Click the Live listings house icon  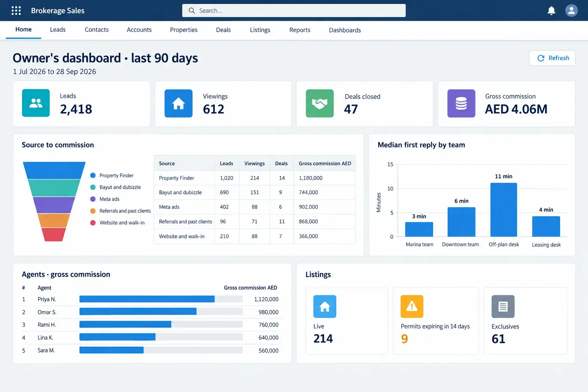coord(325,306)
